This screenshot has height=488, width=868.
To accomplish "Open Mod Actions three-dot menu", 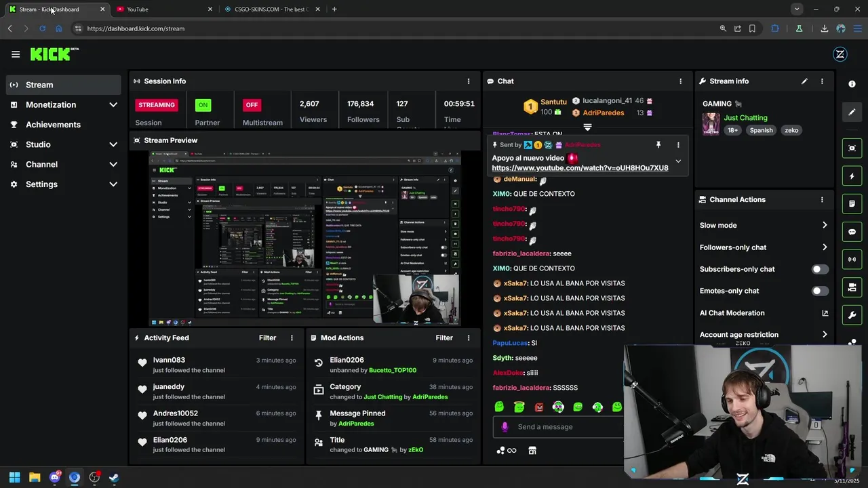I will click(x=468, y=338).
